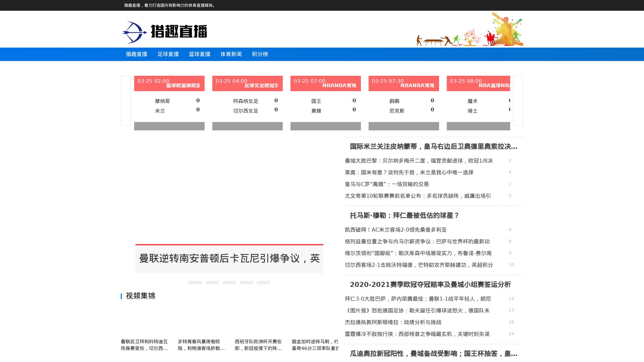
Task: Open article 皇马与C罗“离婚”：一场双输的交易
Action: coord(387,184)
